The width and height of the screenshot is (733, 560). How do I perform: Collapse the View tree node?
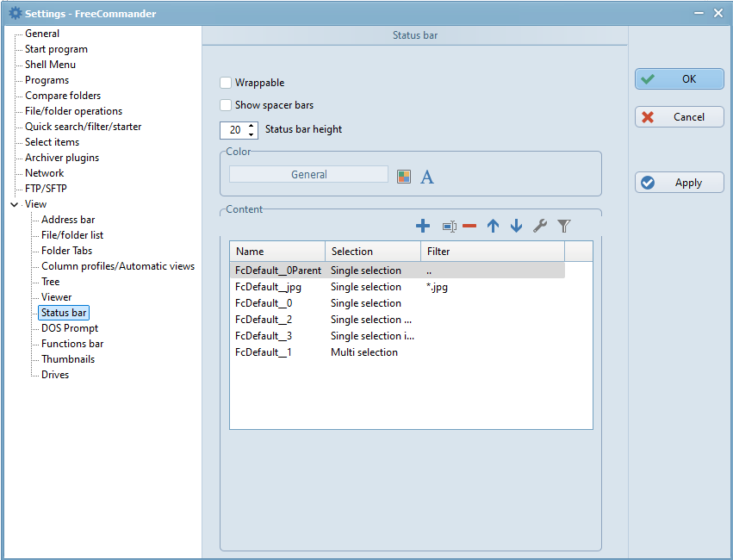click(15, 204)
